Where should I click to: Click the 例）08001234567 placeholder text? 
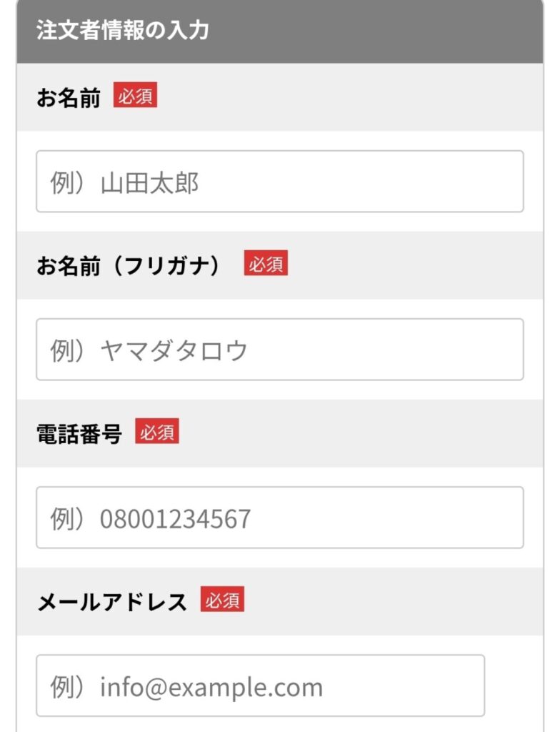(x=151, y=519)
